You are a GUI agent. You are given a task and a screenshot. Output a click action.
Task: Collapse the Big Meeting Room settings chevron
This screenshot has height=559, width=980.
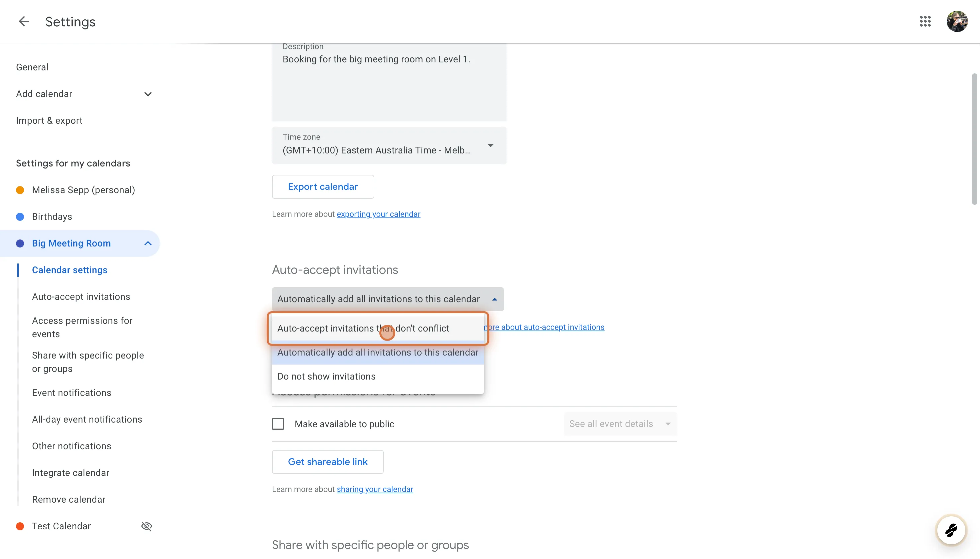point(148,243)
